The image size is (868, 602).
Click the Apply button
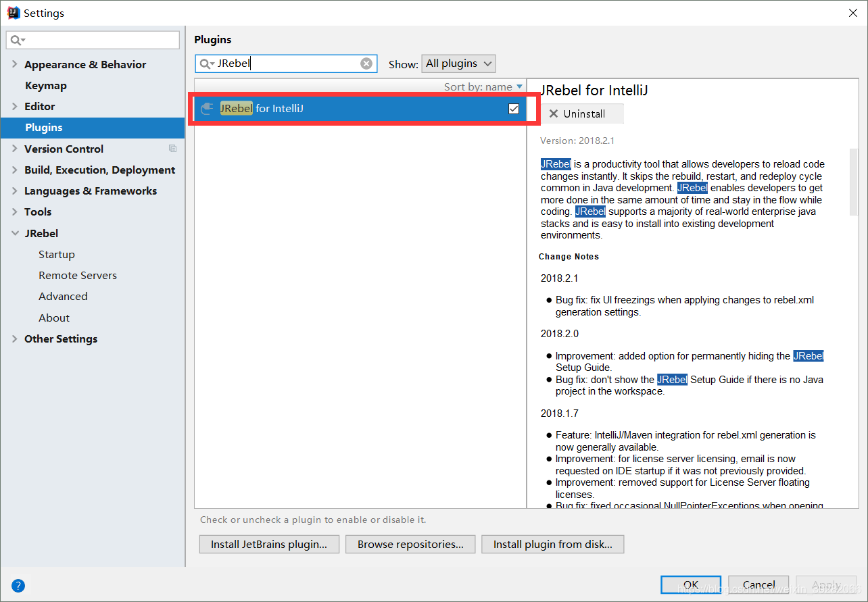point(826,585)
